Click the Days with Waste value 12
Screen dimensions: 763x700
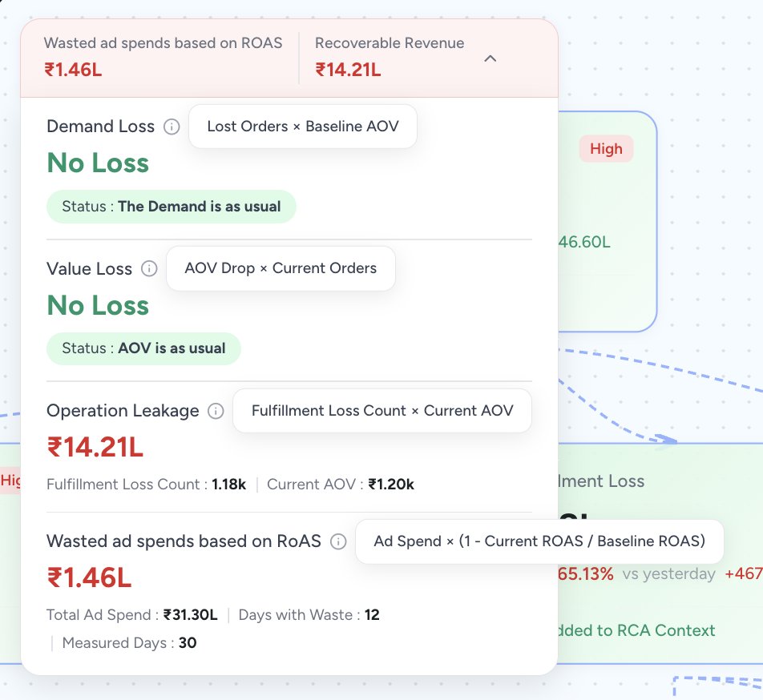pyautogui.click(x=372, y=615)
